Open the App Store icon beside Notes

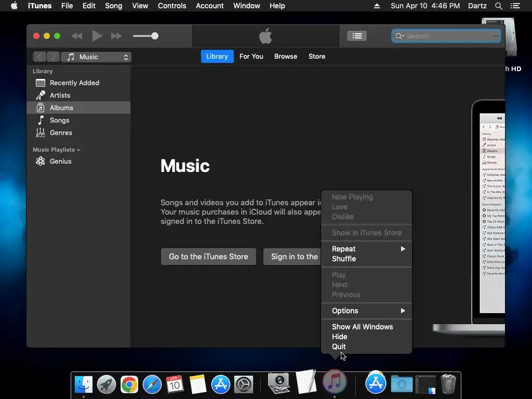[220, 385]
